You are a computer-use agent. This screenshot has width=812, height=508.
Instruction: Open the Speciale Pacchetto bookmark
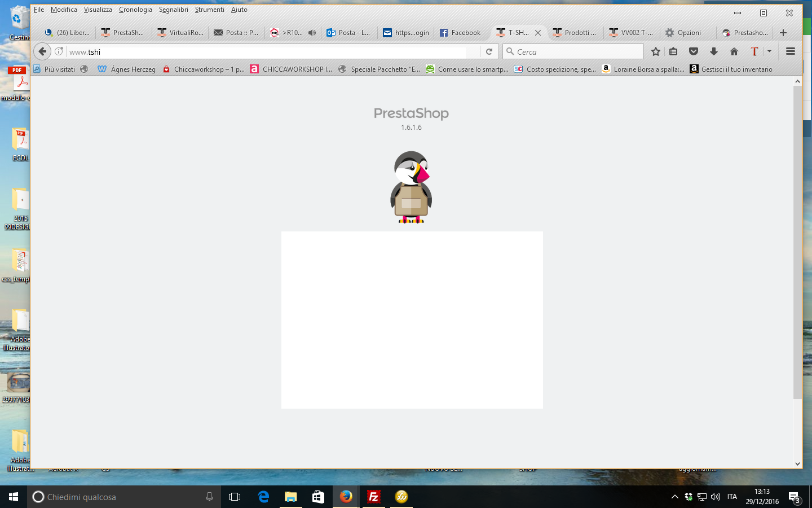coord(379,69)
